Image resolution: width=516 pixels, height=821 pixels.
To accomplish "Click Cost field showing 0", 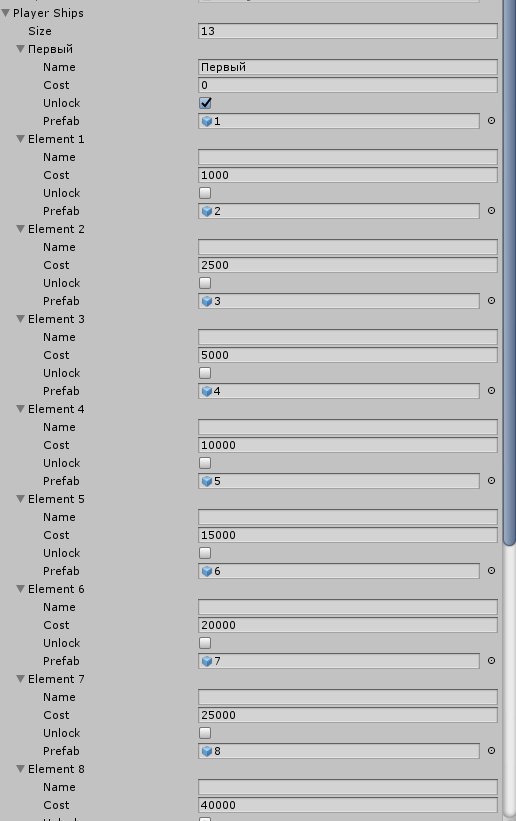I will point(348,85).
